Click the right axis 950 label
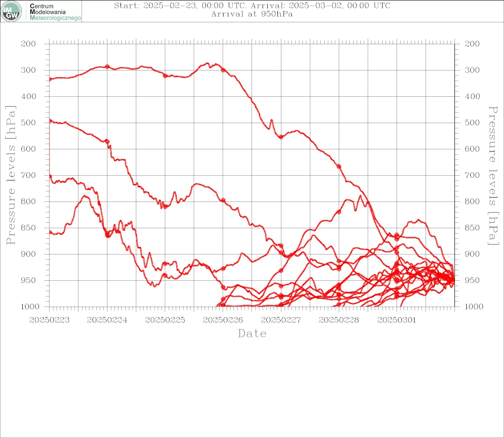Screen dimensions: 504x438 click(x=472, y=280)
